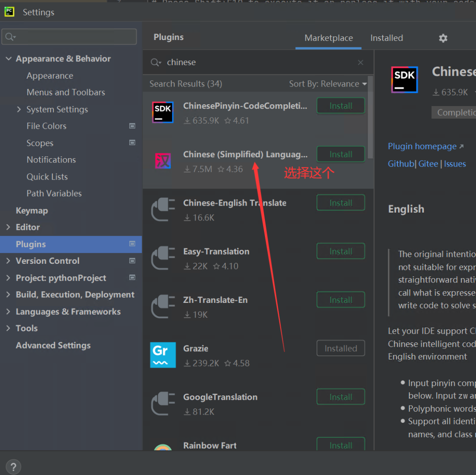Install the Rainbow Fart plugin
Viewport: 476px width, 475px height.
[x=341, y=444]
